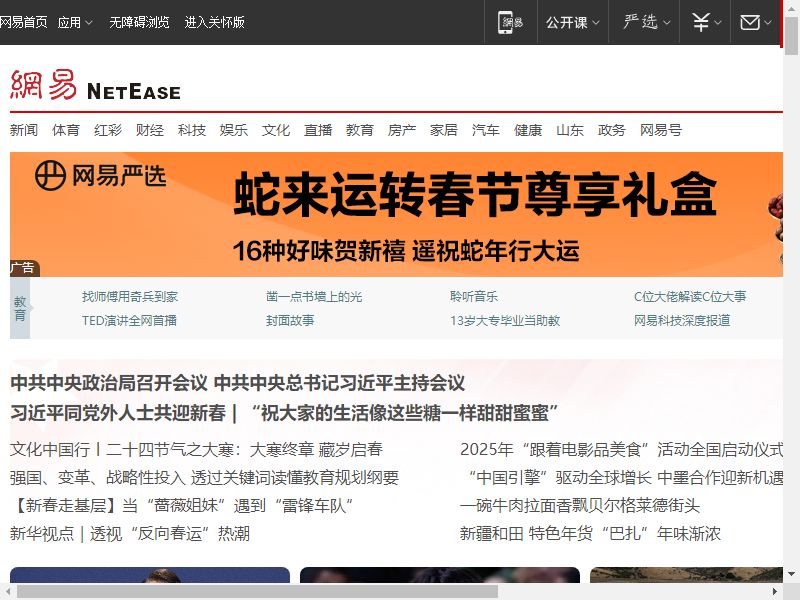Click the vertical scrollbar down arrow
Image resolution: width=800 pixels, height=600 pixels.
coord(791,573)
